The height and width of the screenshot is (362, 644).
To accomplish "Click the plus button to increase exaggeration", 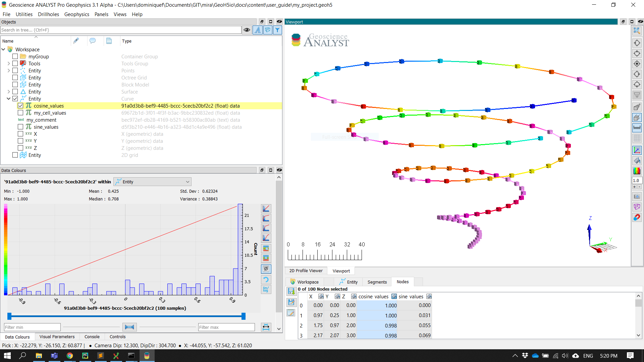I will [635, 187].
